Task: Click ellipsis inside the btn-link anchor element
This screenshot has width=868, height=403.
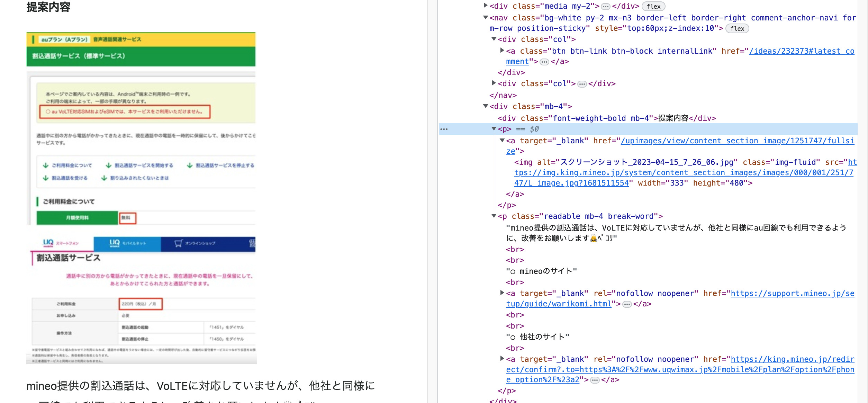Action: pyautogui.click(x=544, y=62)
